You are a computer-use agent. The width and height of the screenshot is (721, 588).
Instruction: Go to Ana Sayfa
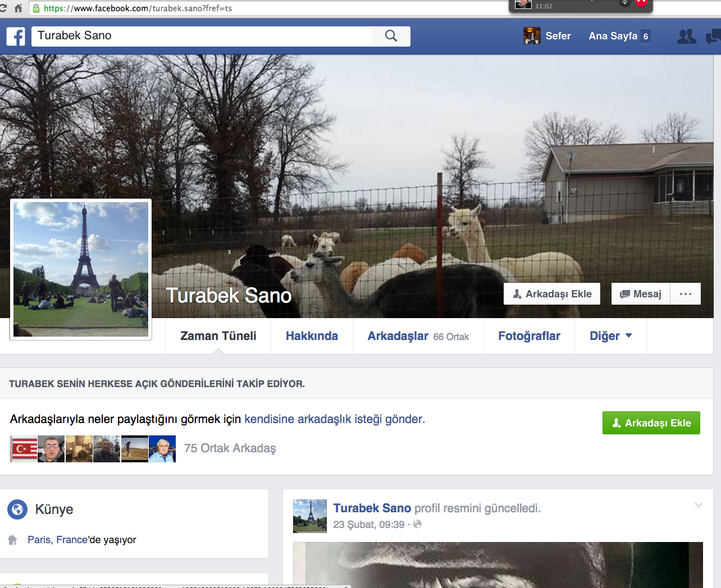[613, 36]
